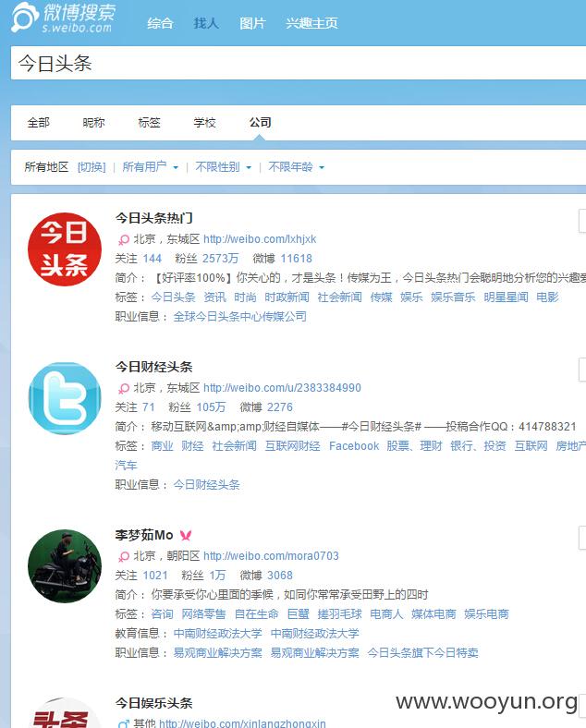The width and height of the screenshot is (586, 728).
Task: Open the 兴趣主页 search tab
Action: coord(311,23)
